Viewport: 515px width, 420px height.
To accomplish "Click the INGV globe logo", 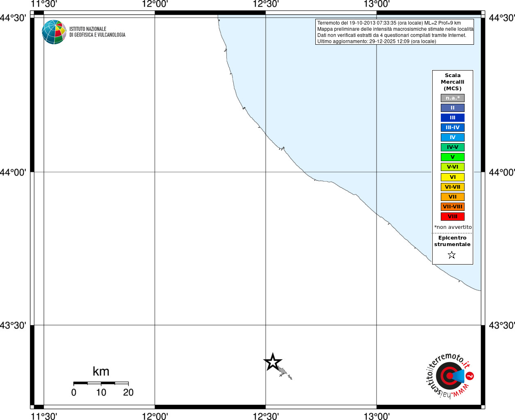I will [x=54, y=32].
